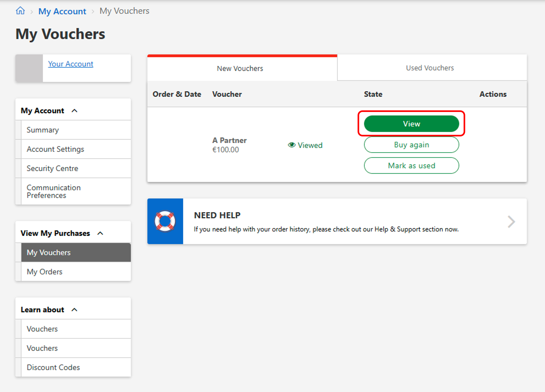This screenshot has height=392, width=545.
Task: Open Summary in the sidebar
Action: 76,130
